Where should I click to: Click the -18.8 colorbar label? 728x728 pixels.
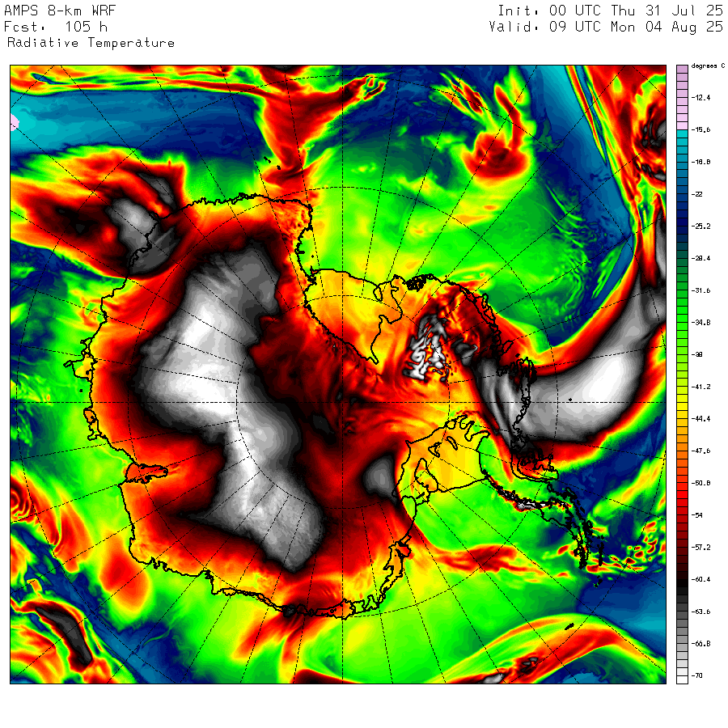(x=700, y=162)
